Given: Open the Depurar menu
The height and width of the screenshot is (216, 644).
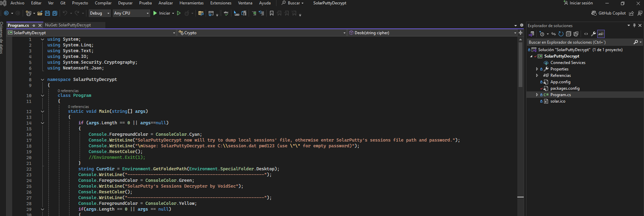Looking at the screenshot, I should pos(125,3).
